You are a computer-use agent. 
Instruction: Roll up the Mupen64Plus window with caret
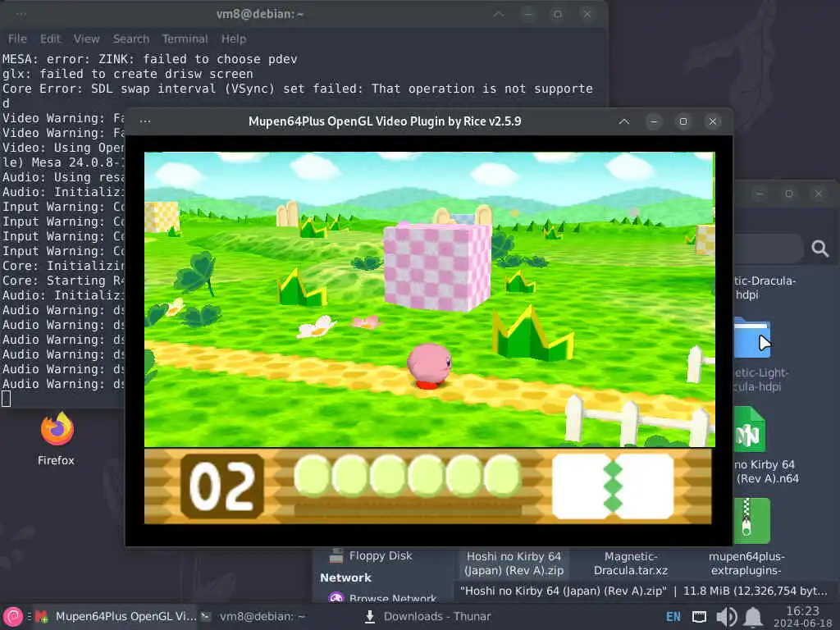[624, 121]
